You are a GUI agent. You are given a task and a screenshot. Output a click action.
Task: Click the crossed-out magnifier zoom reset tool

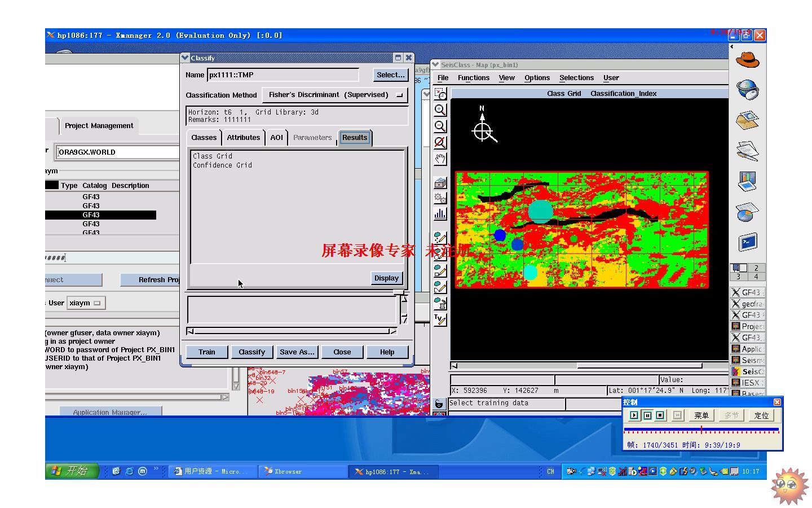point(440,143)
